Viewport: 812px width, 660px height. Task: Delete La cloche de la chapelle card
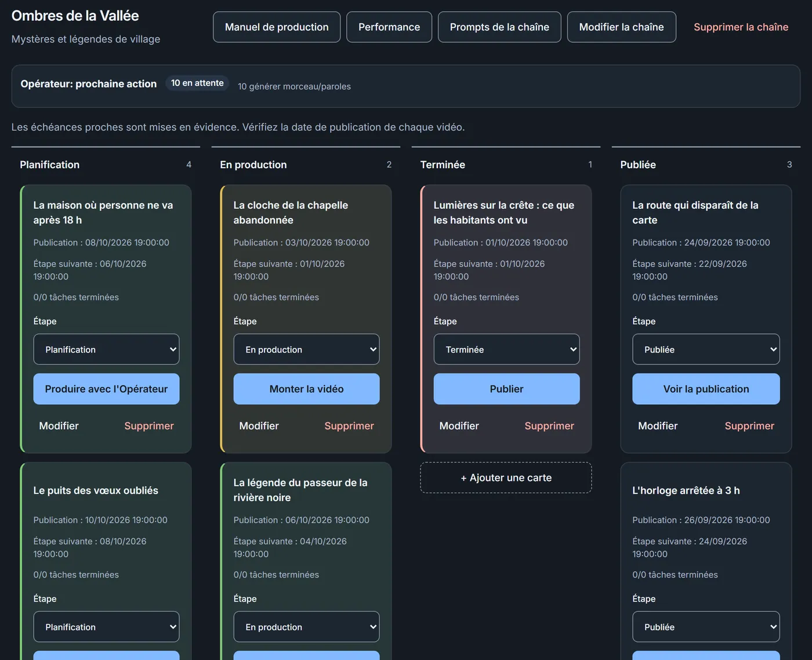pyautogui.click(x=349, y=426)
